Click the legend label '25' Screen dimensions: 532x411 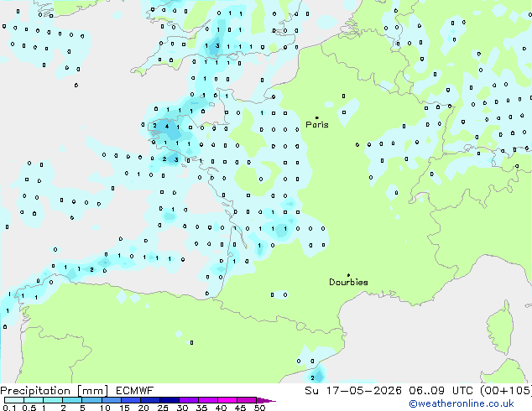click(163, 408)
